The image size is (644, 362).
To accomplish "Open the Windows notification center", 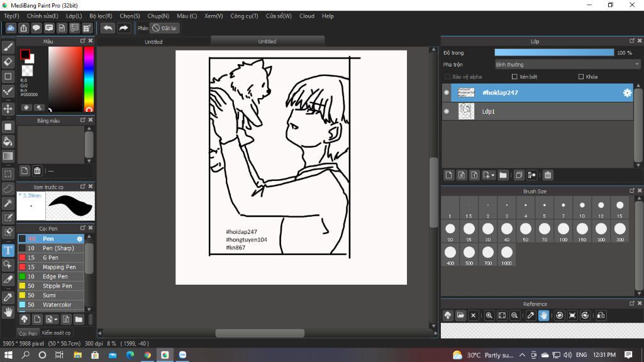I will tap(628, 355).
